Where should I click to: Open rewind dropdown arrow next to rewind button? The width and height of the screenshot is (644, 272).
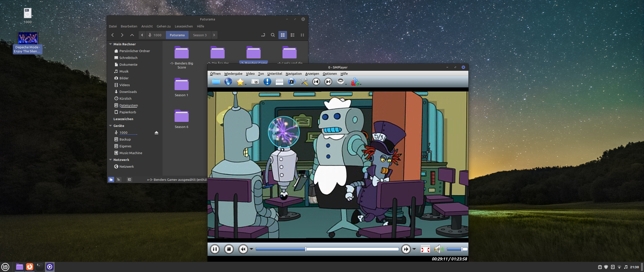click(x=251, y=249)
